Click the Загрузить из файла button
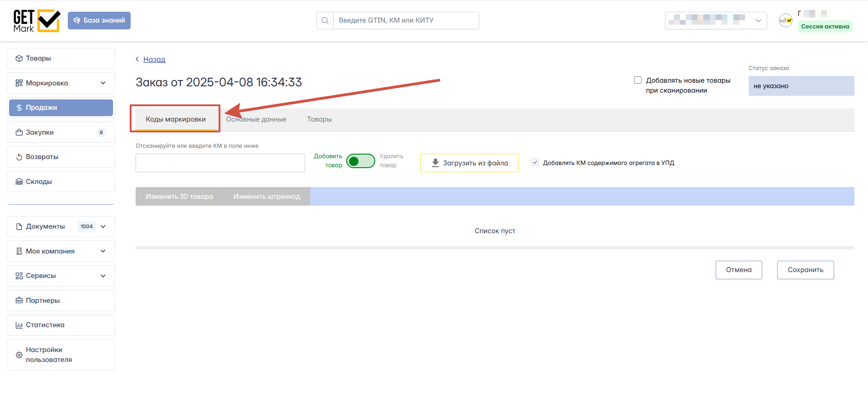This screenshot has width=868, height=409. coord(469,163)
